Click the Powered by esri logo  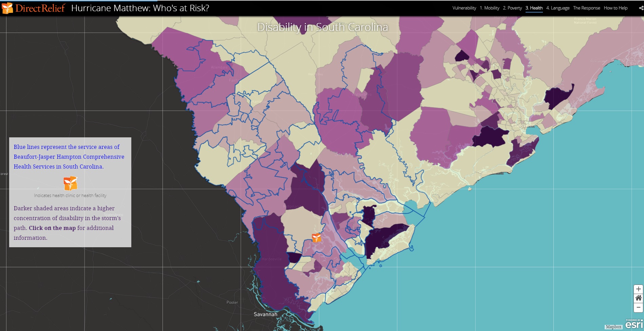(x=634, y=324)
